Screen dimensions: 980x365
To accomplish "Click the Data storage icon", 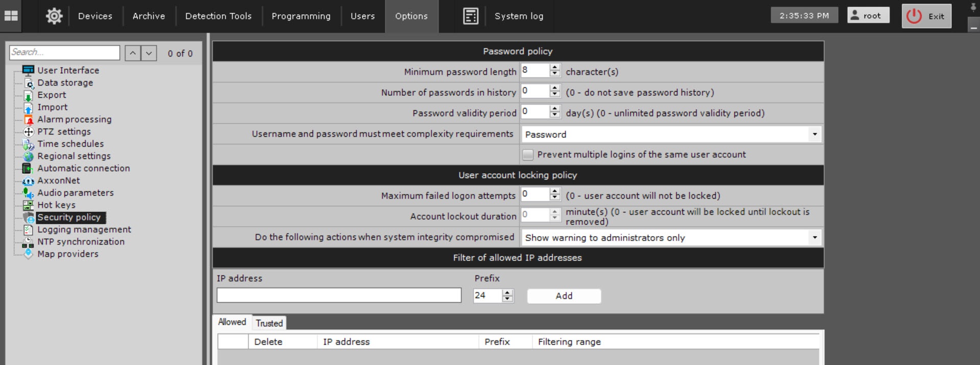I will tap(29, 83).
